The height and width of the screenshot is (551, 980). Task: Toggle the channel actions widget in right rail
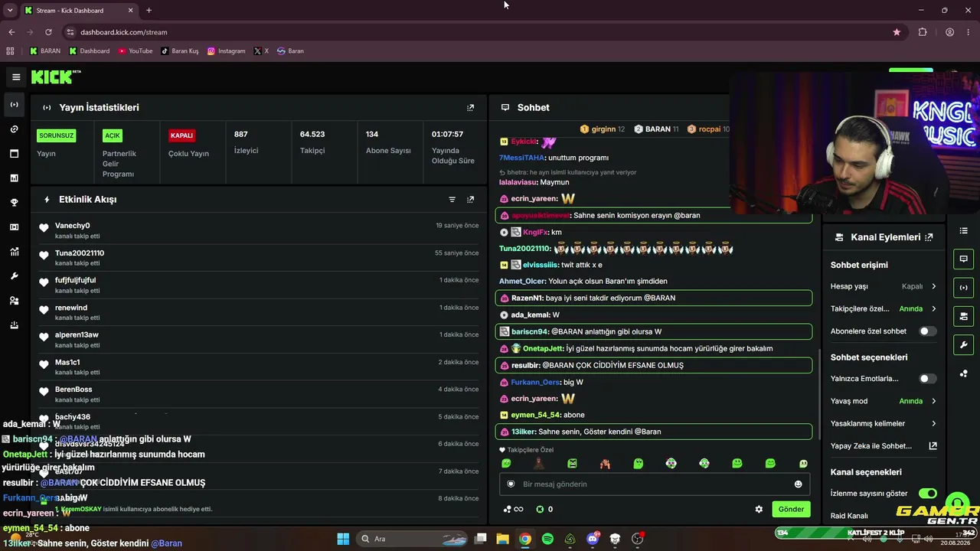click(963, 316)
